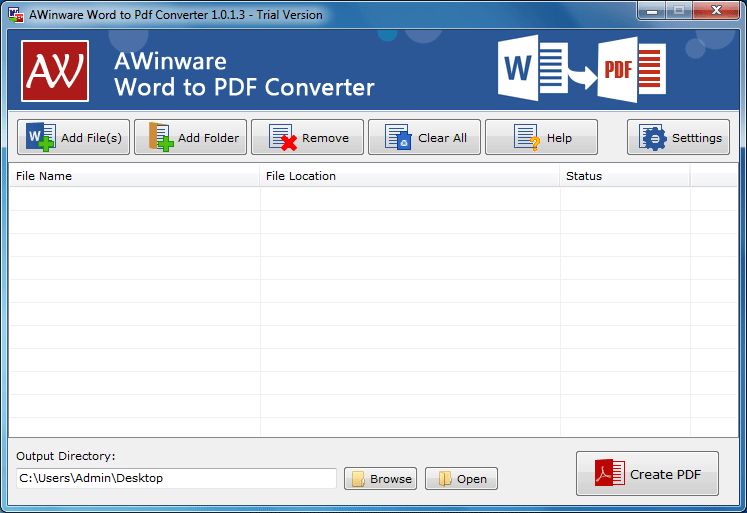This screenshot has height=513, width=747.
Task: Click the Output Directory path field
Action: coord(176,478)
